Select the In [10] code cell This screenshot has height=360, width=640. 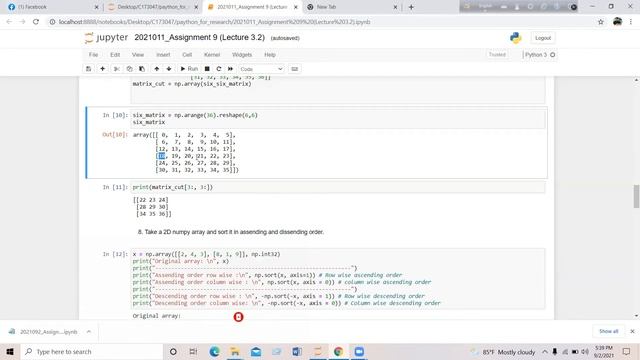coord(338,119)
